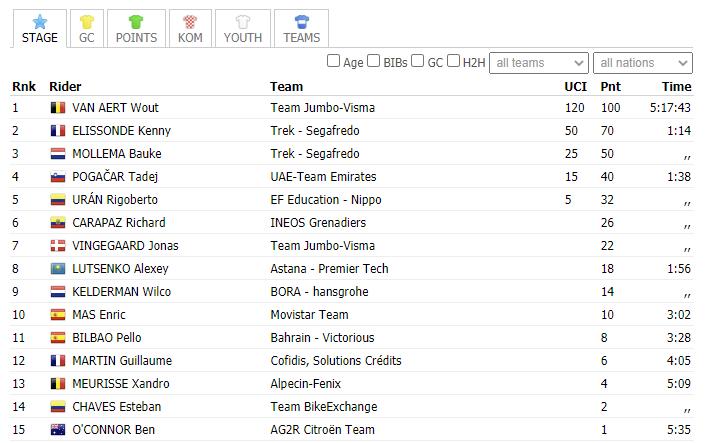Click the green jersey POINTS icon

click(x=136, y=21)
